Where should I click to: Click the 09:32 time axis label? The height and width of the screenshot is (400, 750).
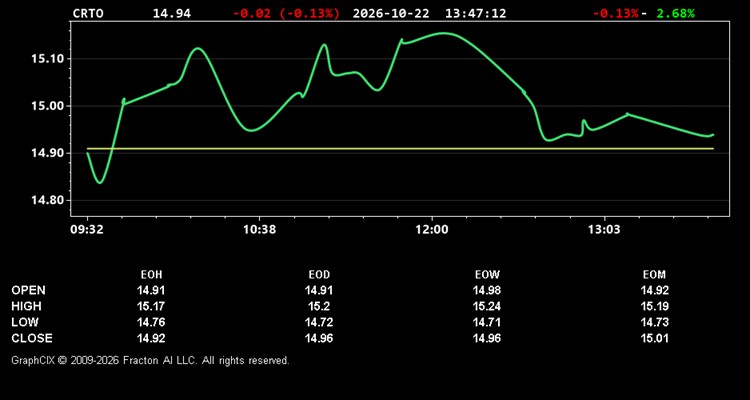click(x=87, y=230)
